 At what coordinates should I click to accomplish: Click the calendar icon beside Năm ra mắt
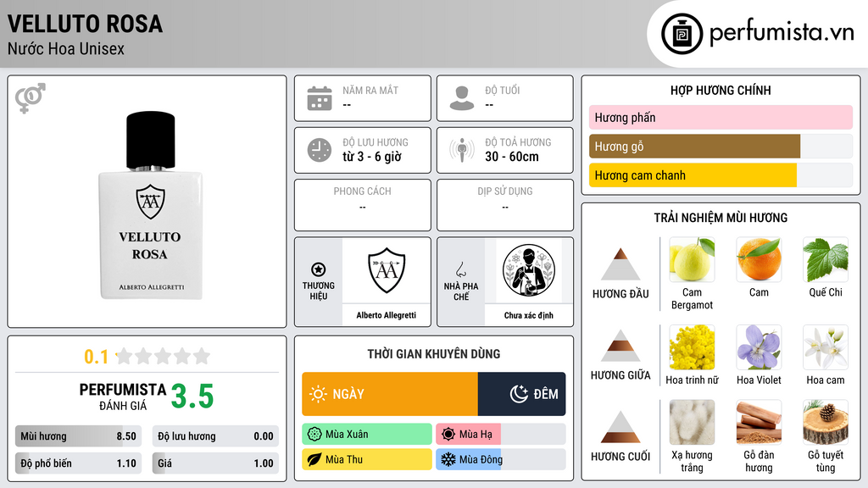[x=320, y=98]
